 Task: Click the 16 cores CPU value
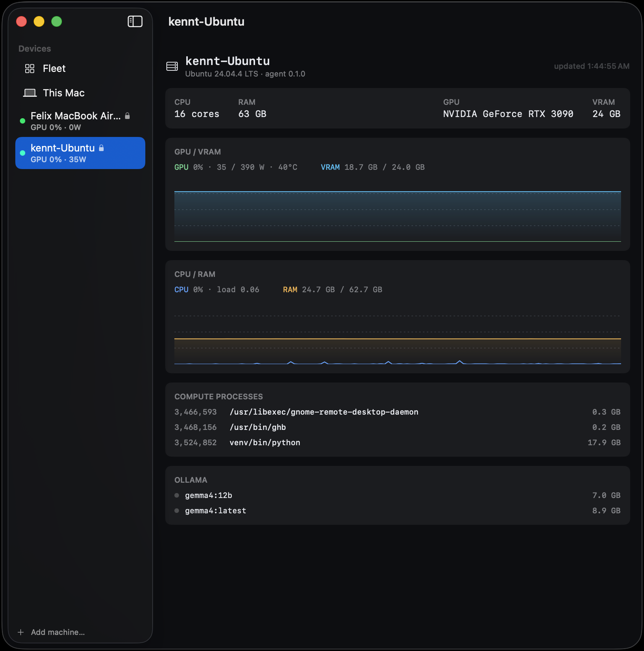pos(197,114)
